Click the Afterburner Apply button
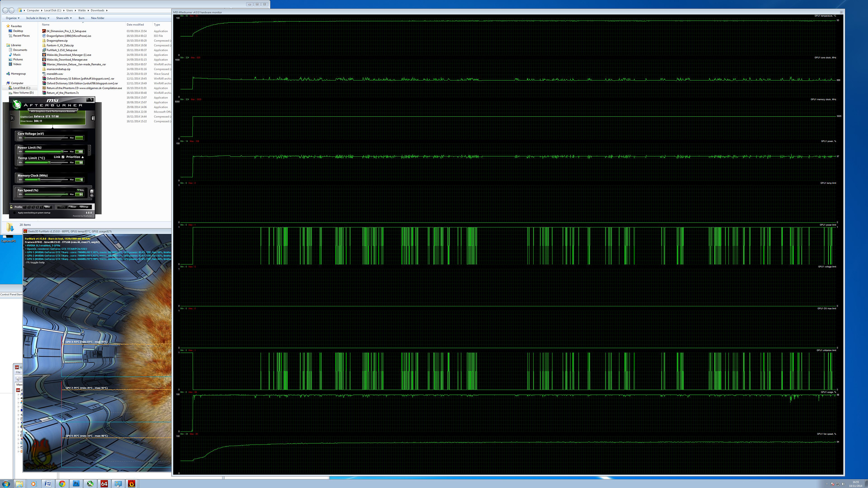Viewport: 868px width, 488px height. pos(62,207)
